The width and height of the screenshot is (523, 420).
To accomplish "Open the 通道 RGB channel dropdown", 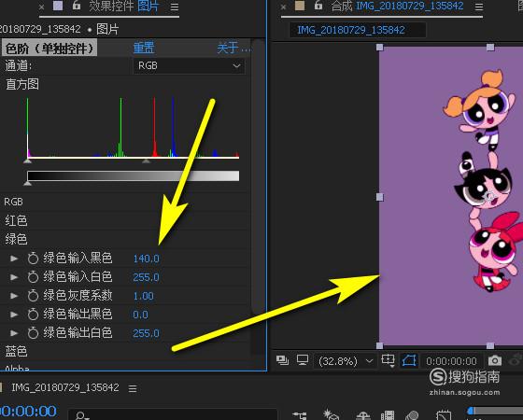I will click(189, 65).
